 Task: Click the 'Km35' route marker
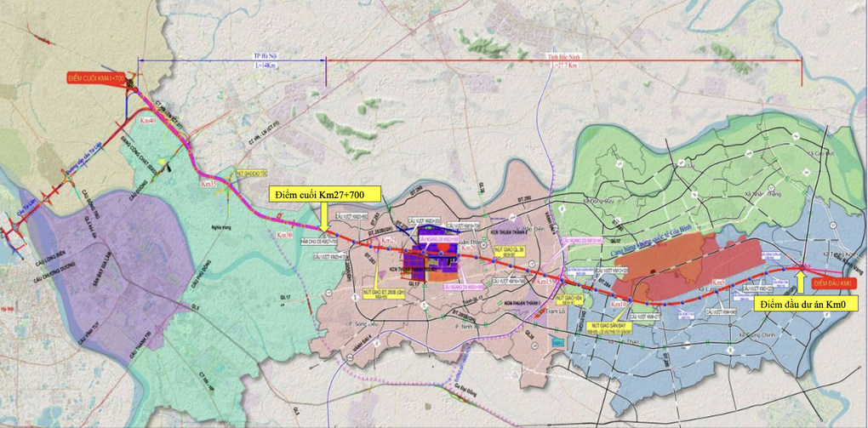pyautogui.click(x=208, y=183)
